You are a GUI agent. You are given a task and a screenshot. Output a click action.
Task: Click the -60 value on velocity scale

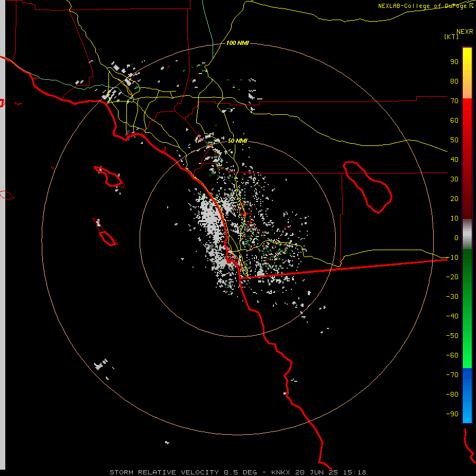coord(452,355)
